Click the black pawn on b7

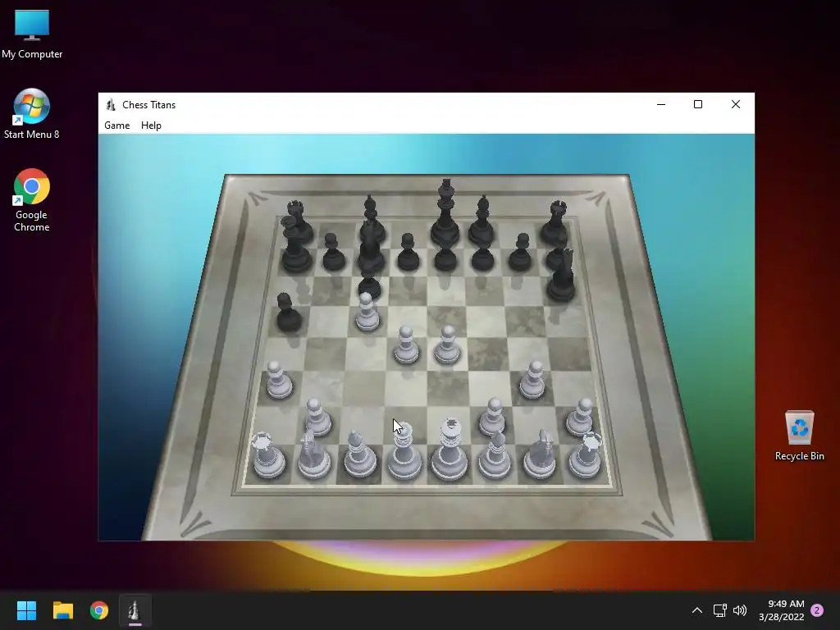click(334, 252)
